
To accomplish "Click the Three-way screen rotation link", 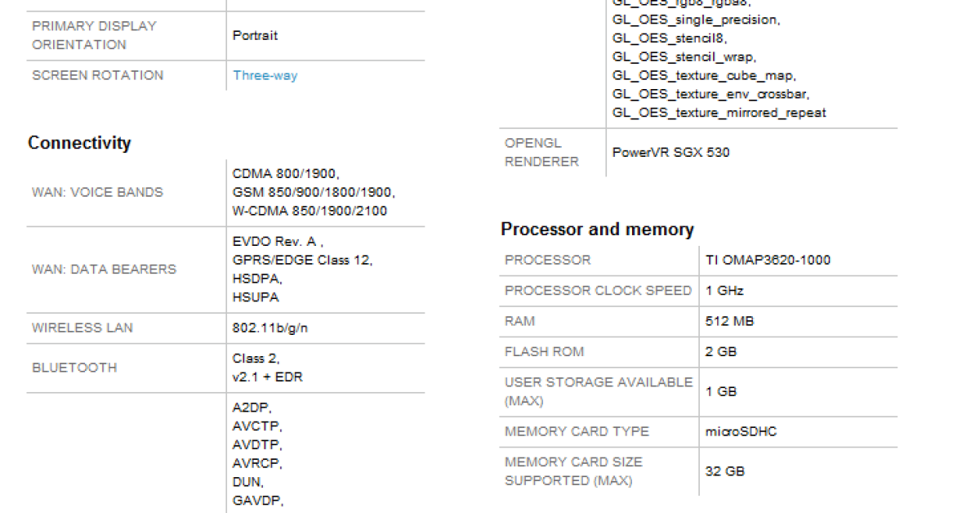I will (265, 75).
